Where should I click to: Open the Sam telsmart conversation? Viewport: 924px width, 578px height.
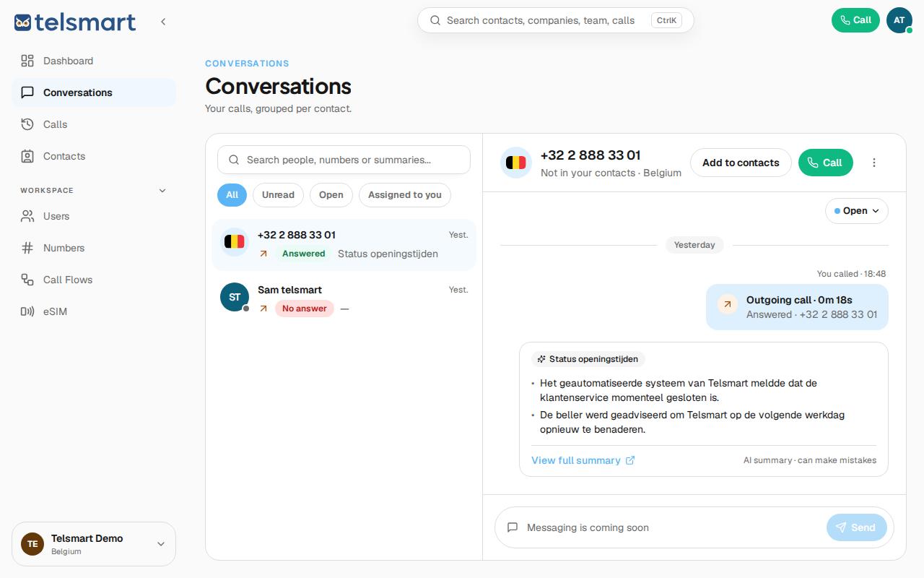(x=344, y=298)
